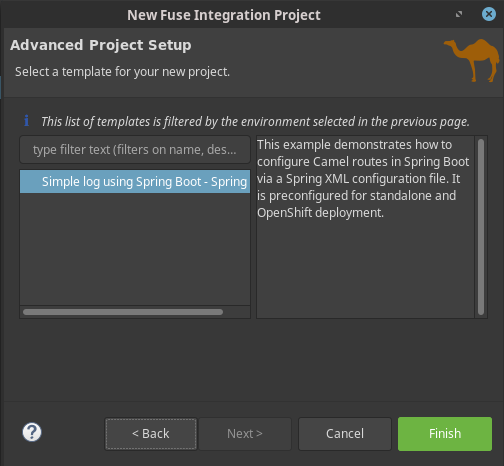Screen dimensions: 504x466
Task: Click the 'Select a template for your new project.' text
Action: (122, 72)
